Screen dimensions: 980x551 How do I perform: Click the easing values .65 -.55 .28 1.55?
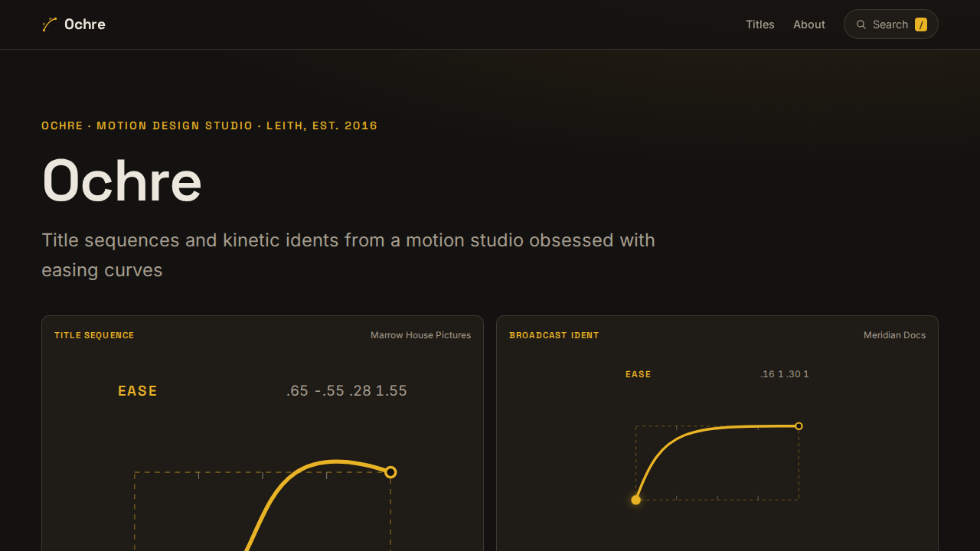click(347, 391)
